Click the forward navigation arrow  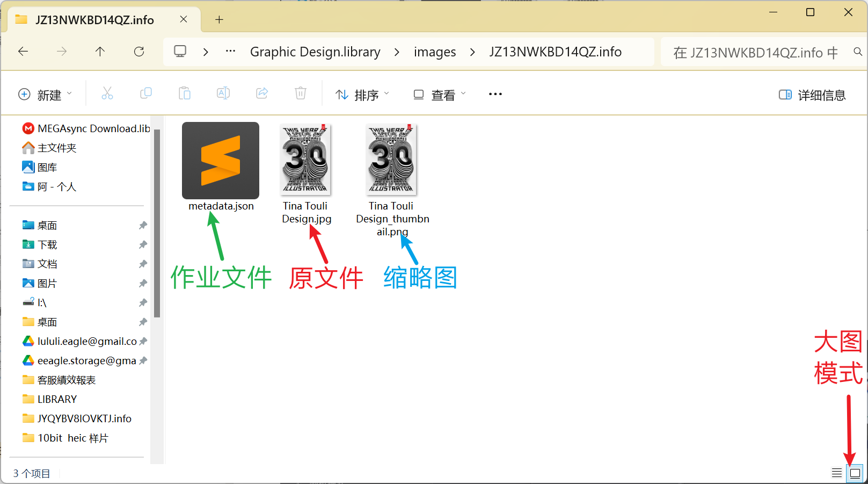[x=62, y=52]
